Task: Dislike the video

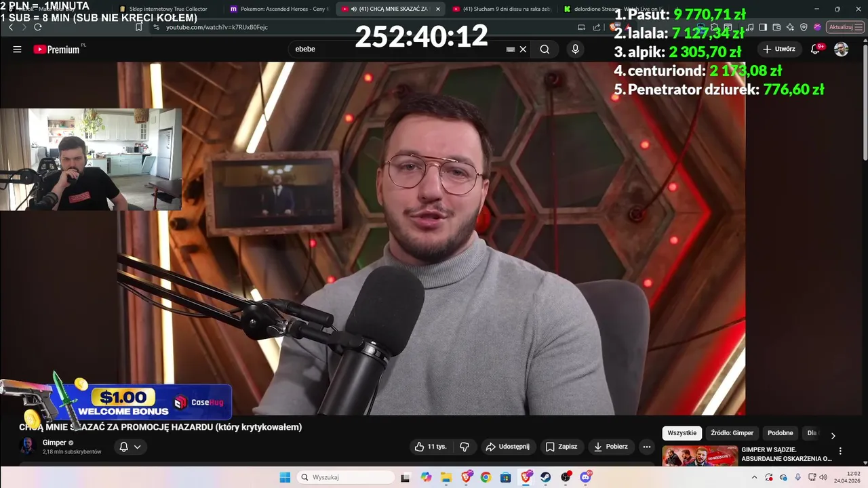Action: [x=465, y=447]
